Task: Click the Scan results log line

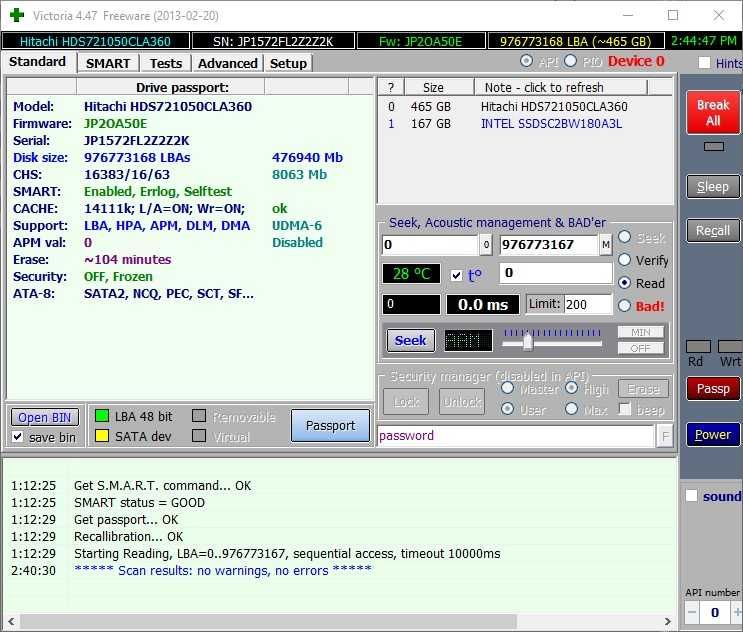Action: 223,570
